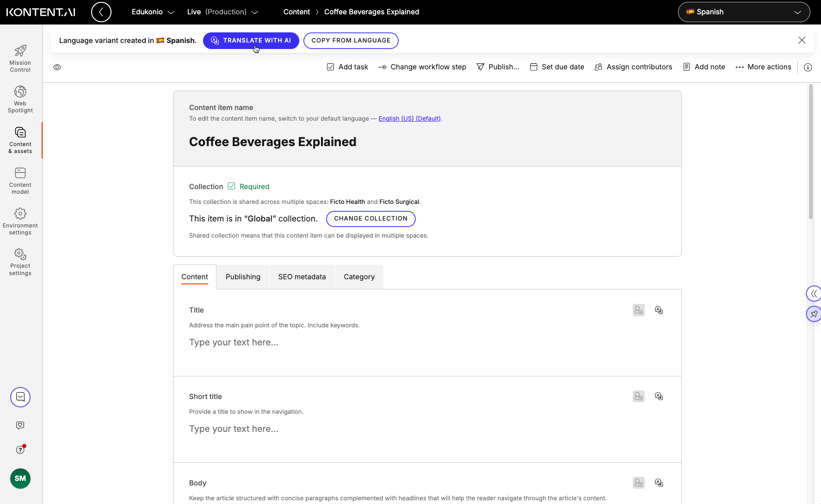Translate the Title element with AI

pos(659,310)
